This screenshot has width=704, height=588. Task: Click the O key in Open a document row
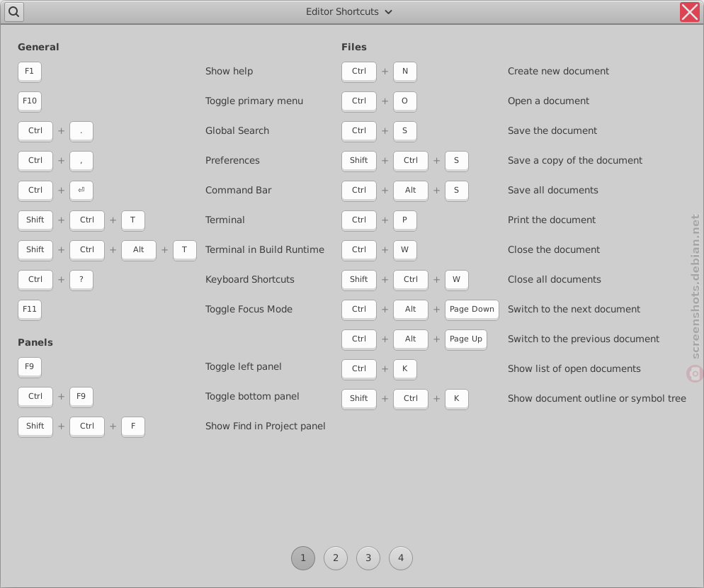405,101
